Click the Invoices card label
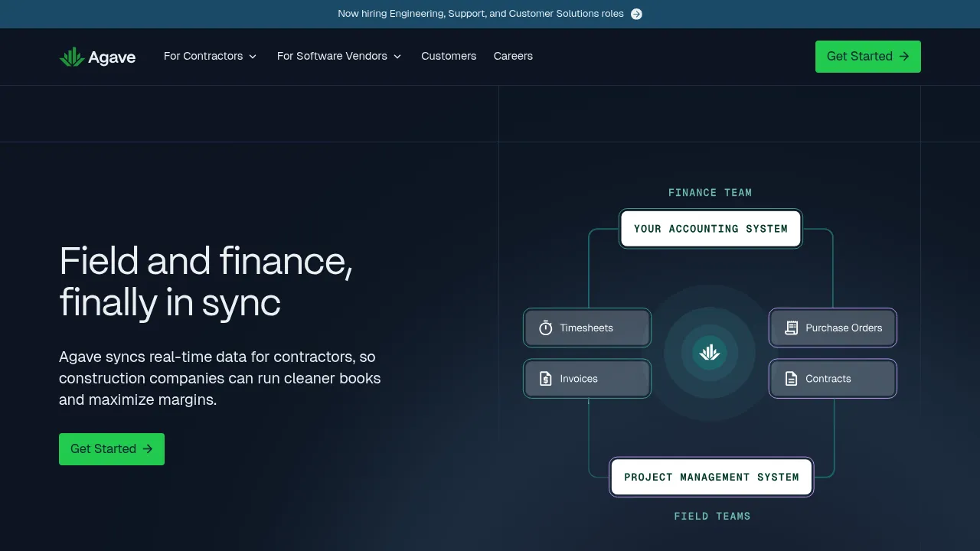This screenshot has width=980, height=551. click(x=579, y=379)
